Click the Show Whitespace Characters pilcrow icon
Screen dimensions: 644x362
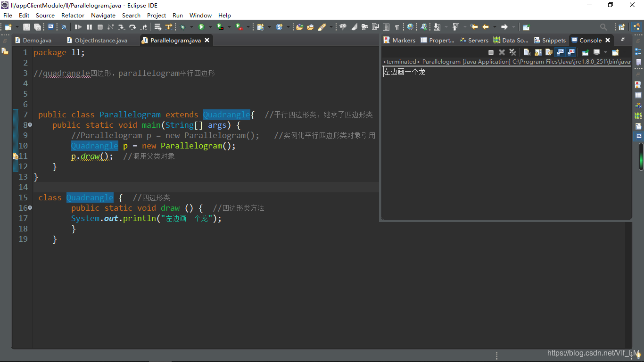coord(396,27)
